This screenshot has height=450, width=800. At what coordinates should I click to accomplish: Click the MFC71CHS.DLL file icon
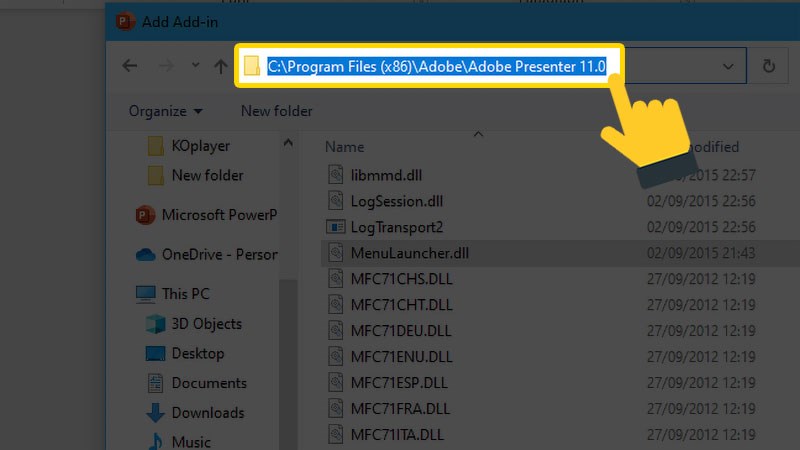(x=335, y=279)
